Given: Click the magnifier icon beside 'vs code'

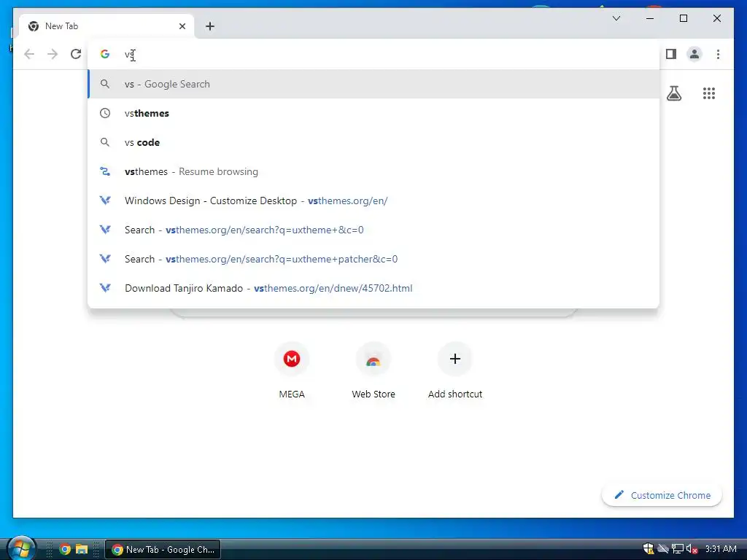Looking at the screenshot, I should pyautogui.click(x=105, y=142).
